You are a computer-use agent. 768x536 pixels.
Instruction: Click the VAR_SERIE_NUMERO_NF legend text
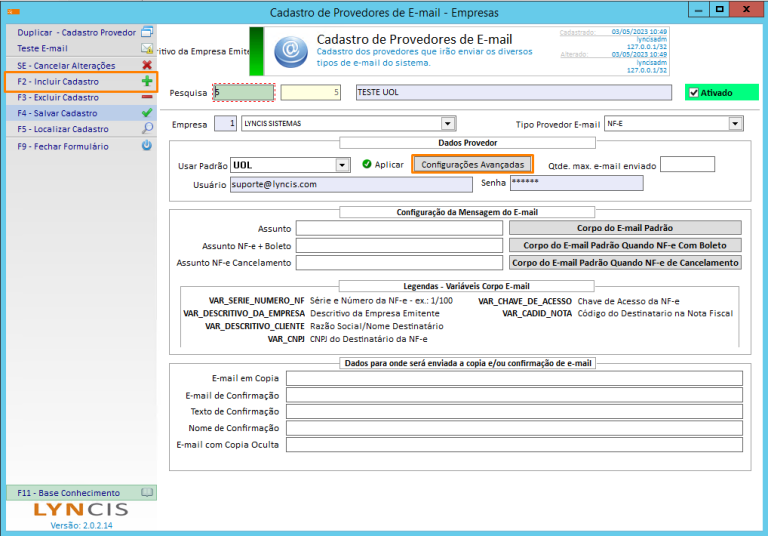[257, 301]
